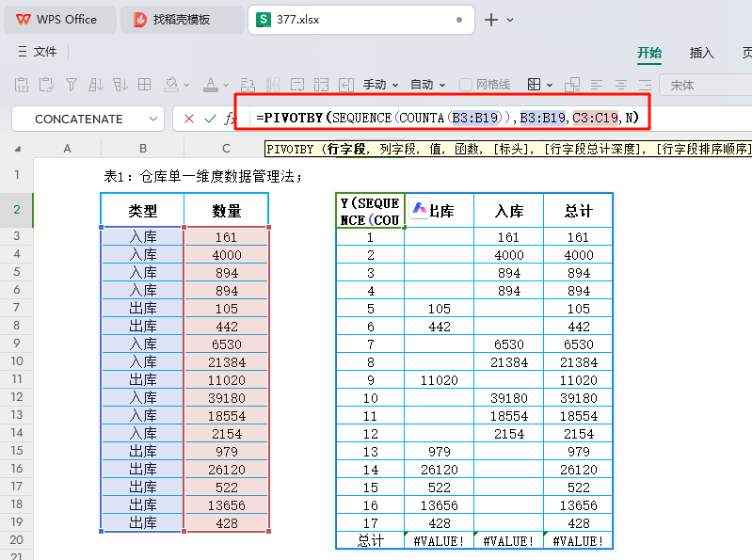The width and height of the screenshot is (752, 560).
Task: Click the 入库 header in the pivot result
Action: pos(508,211)
